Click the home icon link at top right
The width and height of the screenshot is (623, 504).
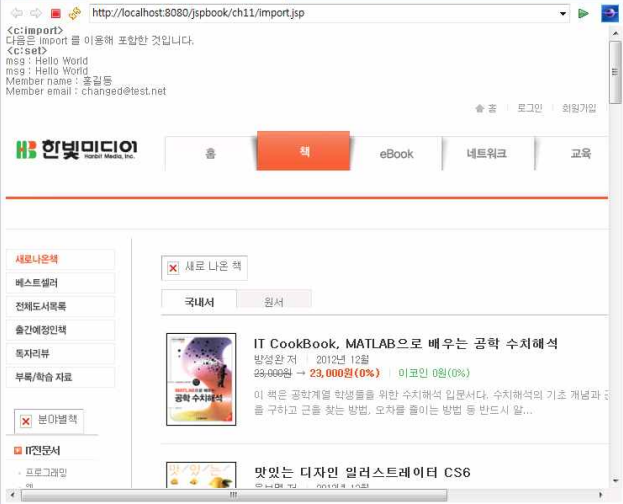pos(486,108)
